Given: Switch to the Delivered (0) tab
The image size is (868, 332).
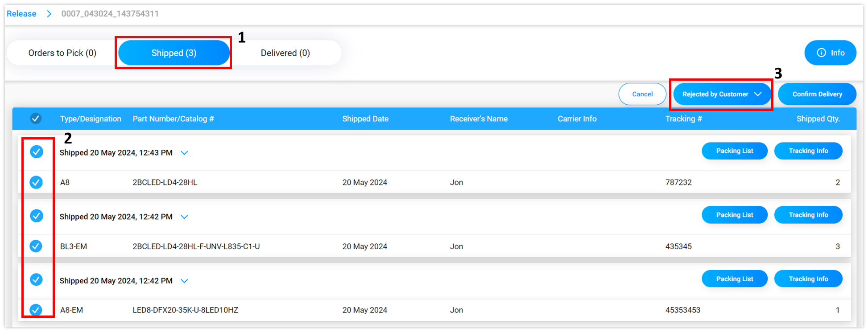Looking at the screenshot, I should click(285, 53).
